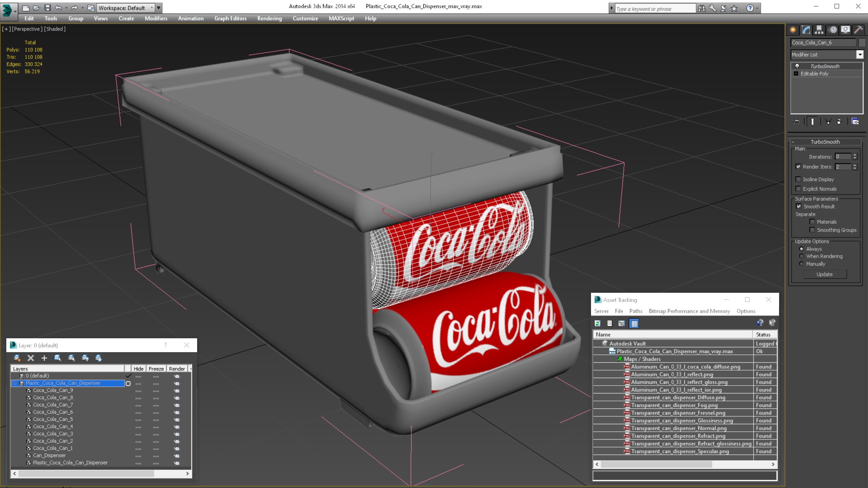The width and height of the screenshot is (868, 488).
Task: Open the Motion command panel tab
Action: (833, 30)
